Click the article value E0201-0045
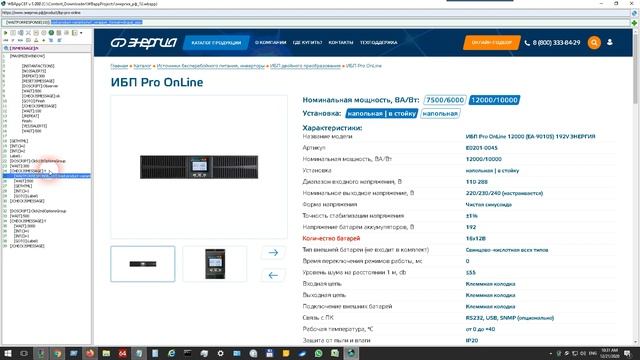 482,148
